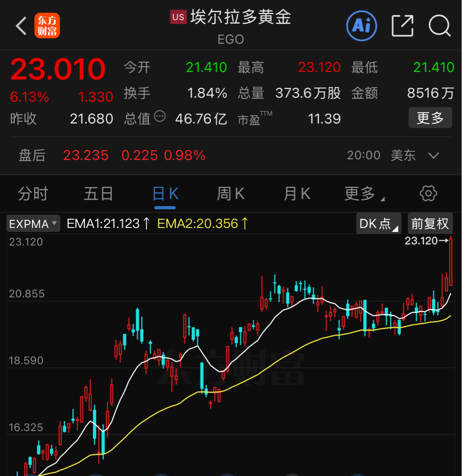Change 前复权 adjustment setting
Screen dimensions: 462x476
pos(430,224)
